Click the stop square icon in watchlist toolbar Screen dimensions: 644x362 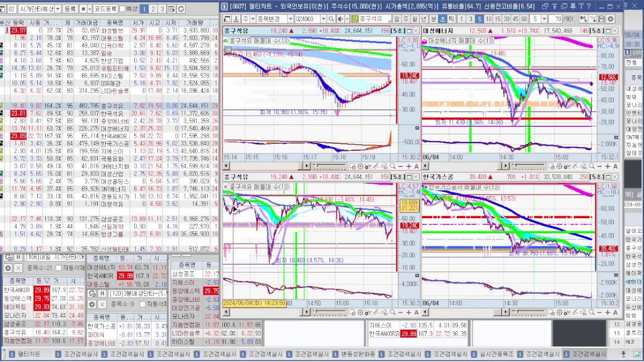[84, 9]
